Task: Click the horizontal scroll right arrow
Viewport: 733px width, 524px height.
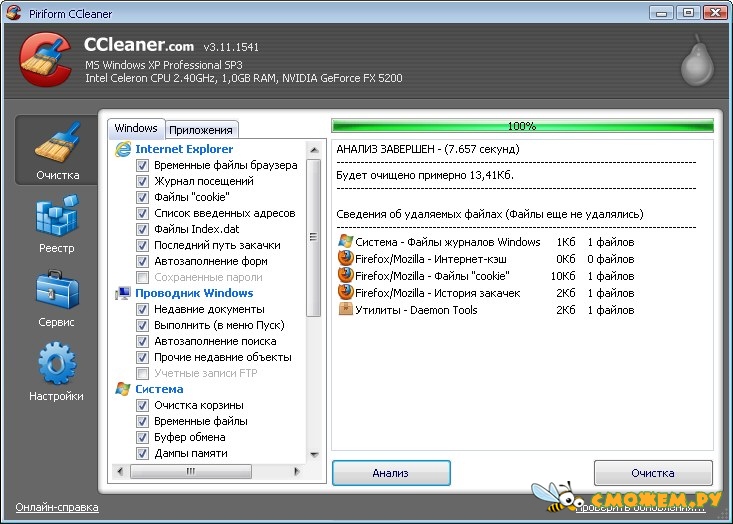Action: pos(296,471)
